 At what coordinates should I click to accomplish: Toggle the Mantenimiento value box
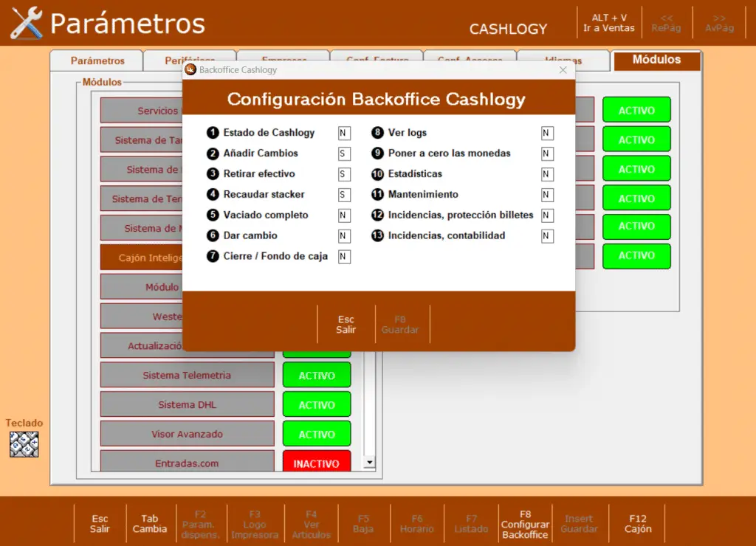(547, 195)
